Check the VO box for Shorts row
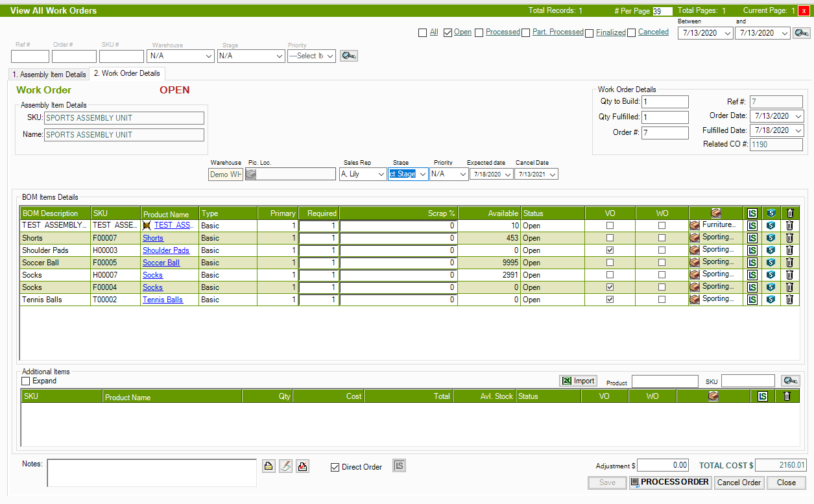This screenshot has width=814, height=504. (610, 238)
